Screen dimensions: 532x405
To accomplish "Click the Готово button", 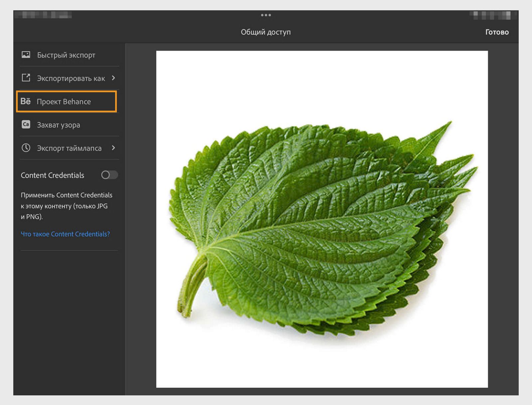I will click(497, 32).
